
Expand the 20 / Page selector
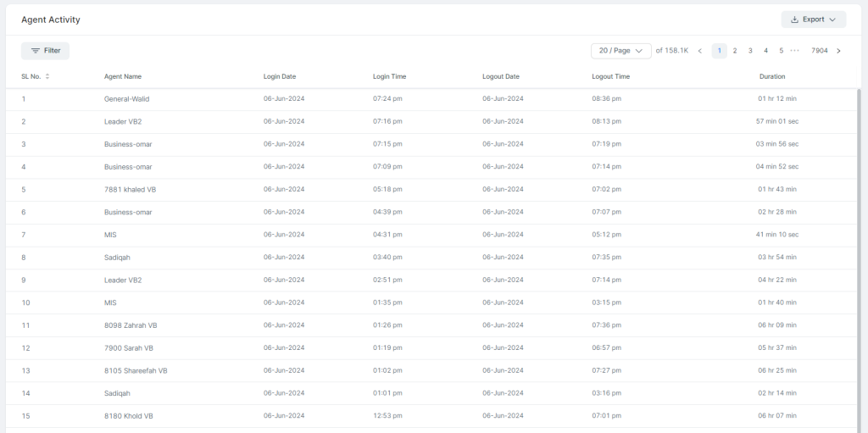621,51
